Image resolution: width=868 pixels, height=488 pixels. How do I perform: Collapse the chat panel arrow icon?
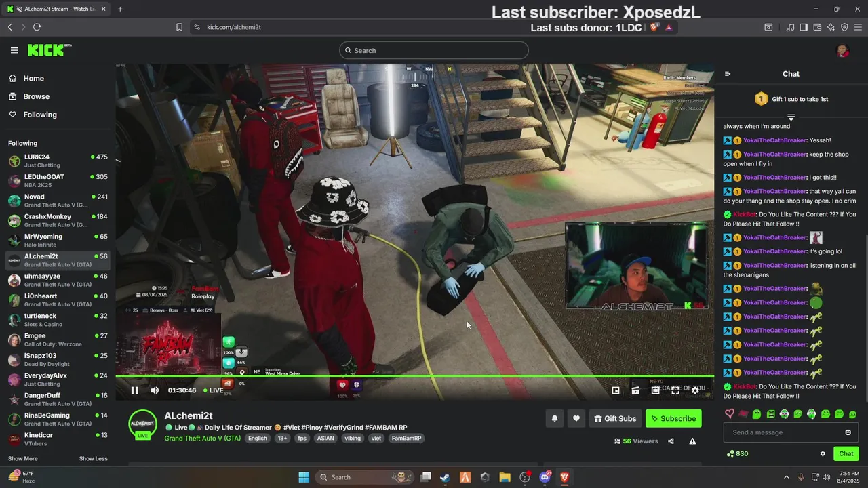[x=728, y=74]
